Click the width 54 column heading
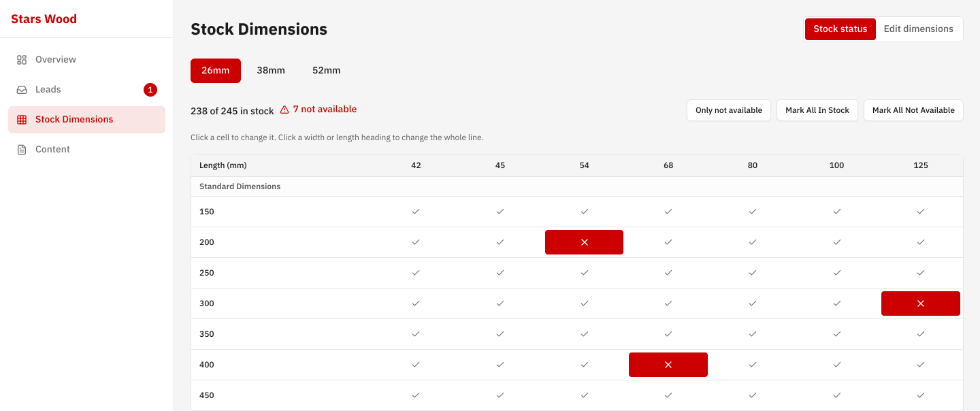 pos(584,165)
